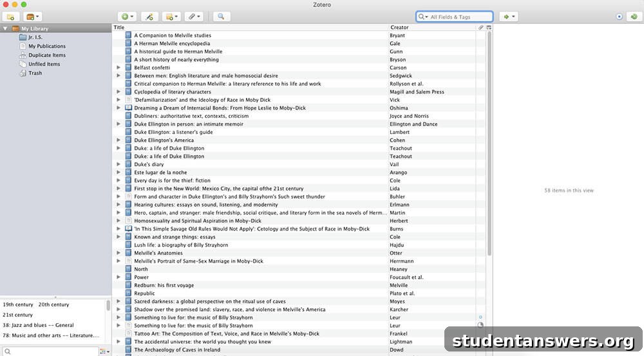The width and height of the screenshot is (644, 356).
Task: Click the Add Item by Identifier wand
Action: tap(149, 17)
